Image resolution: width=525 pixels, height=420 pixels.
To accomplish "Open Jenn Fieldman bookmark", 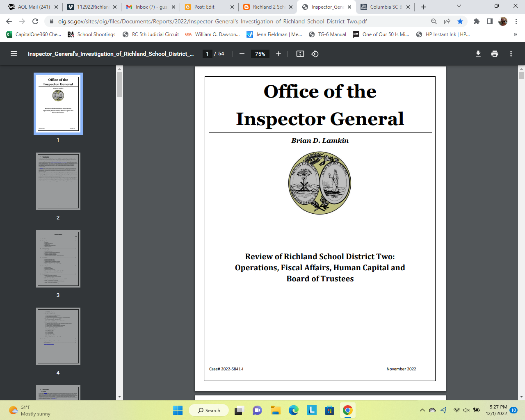I will tap(274, 34).
